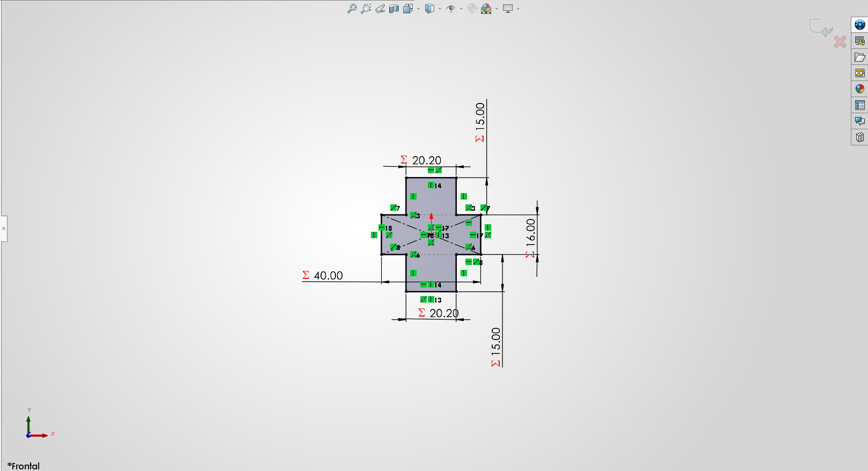868x471 pixels.
Task: Confirm and exit the sketch via corner icon
Action: coord(820,28)
